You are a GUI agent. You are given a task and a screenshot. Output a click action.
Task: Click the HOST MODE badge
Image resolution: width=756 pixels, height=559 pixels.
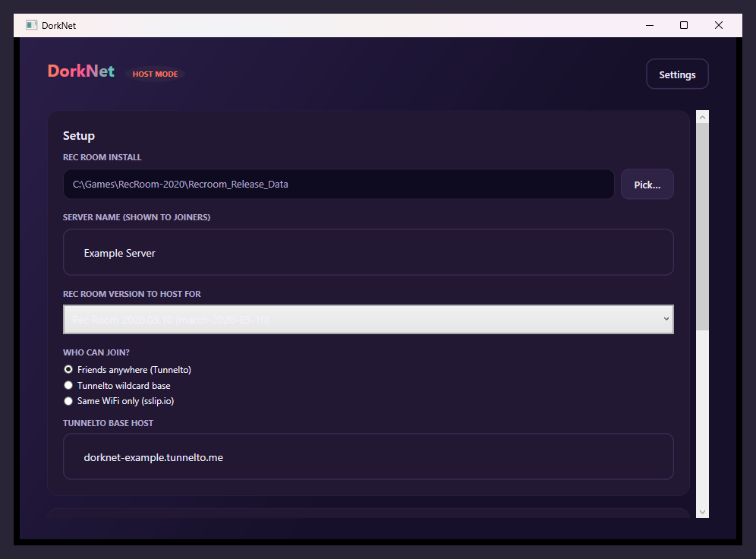click(x=156, y=74)
